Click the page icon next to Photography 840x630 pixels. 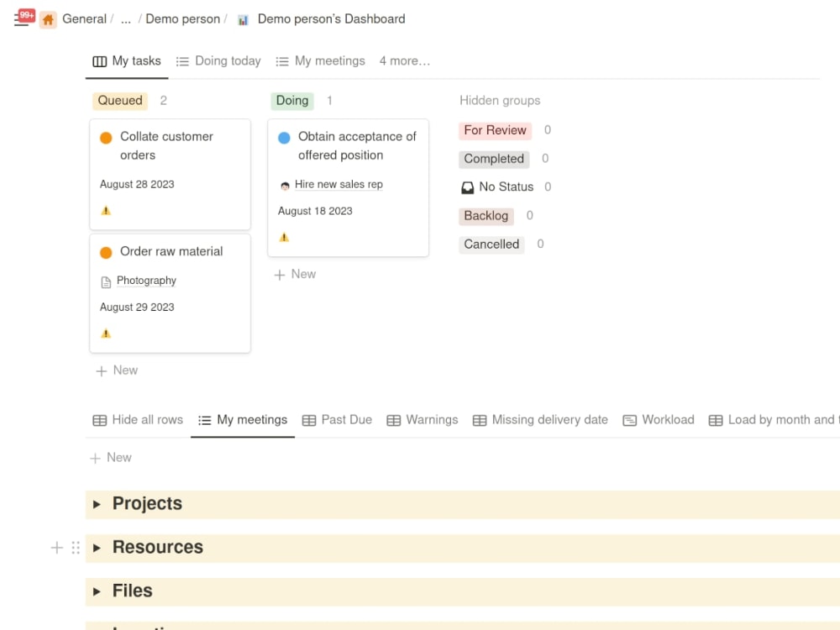pos(106,281)
